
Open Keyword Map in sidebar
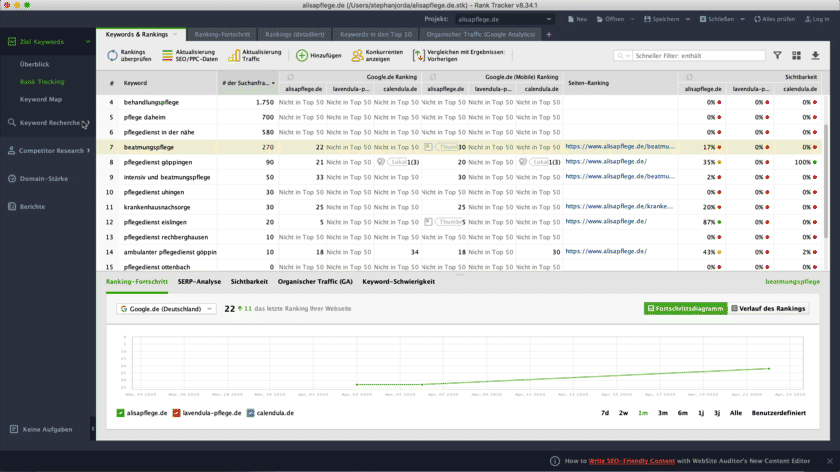tap(41, 99)
